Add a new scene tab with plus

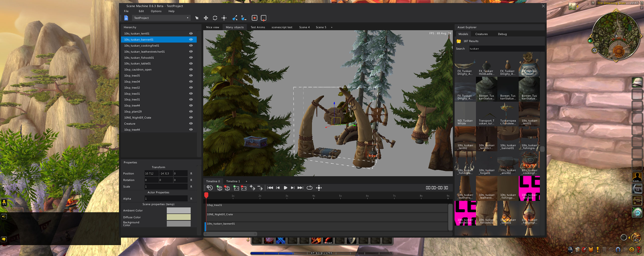point(332,27)
